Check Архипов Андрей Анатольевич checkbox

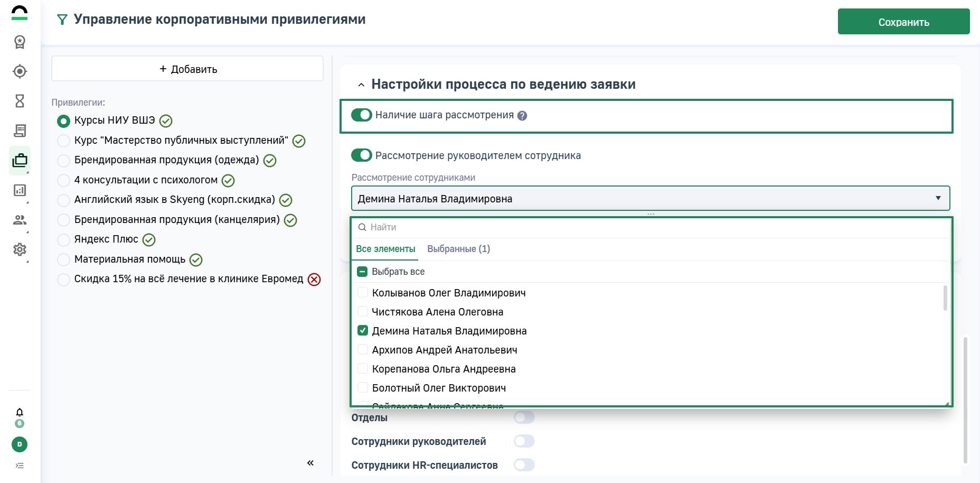click(x=363, y=350)
